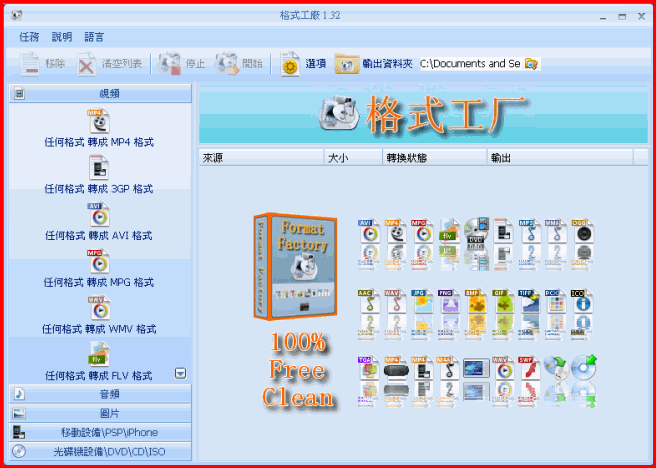The height and width of the screenshot is (468, 656).
Task: Select the MPG conversion icon
Action: pos(99,261)
